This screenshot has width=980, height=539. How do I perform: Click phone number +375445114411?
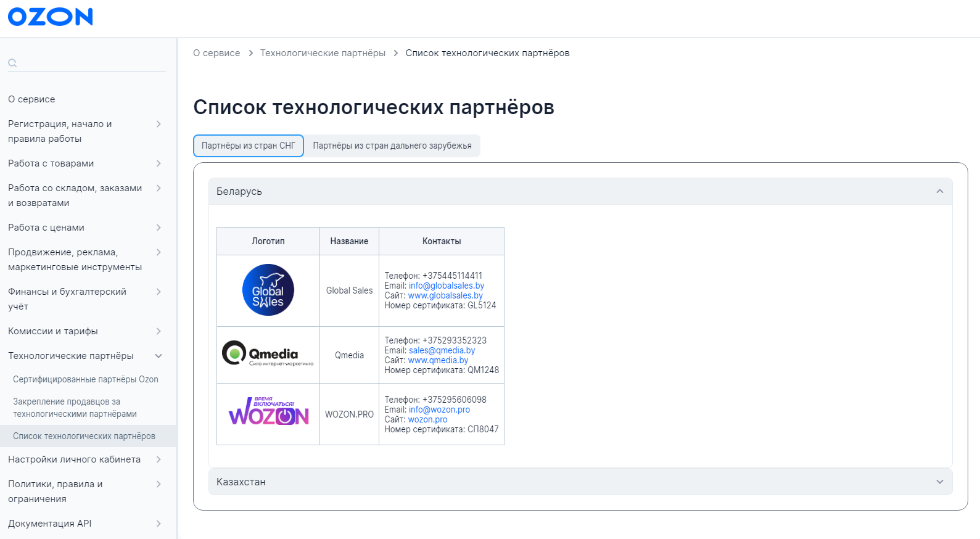(x=452, y=276)
